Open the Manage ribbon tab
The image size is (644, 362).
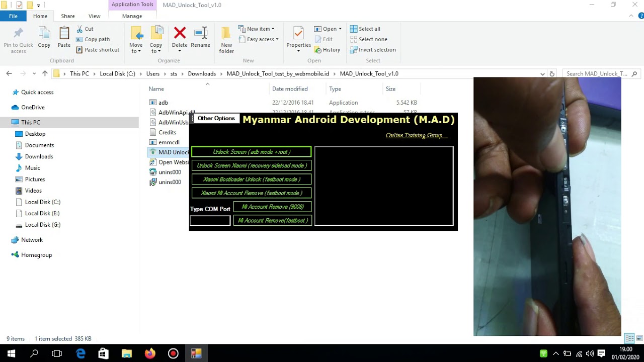(132, 16)
